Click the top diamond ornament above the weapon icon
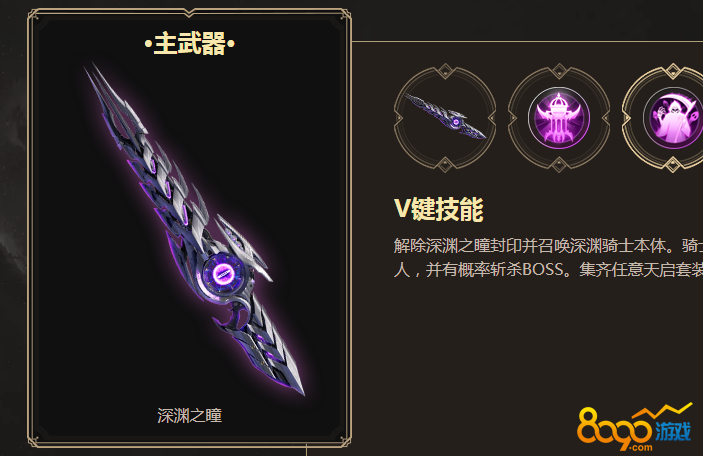703x456 pixels. [x=445, y=71]
